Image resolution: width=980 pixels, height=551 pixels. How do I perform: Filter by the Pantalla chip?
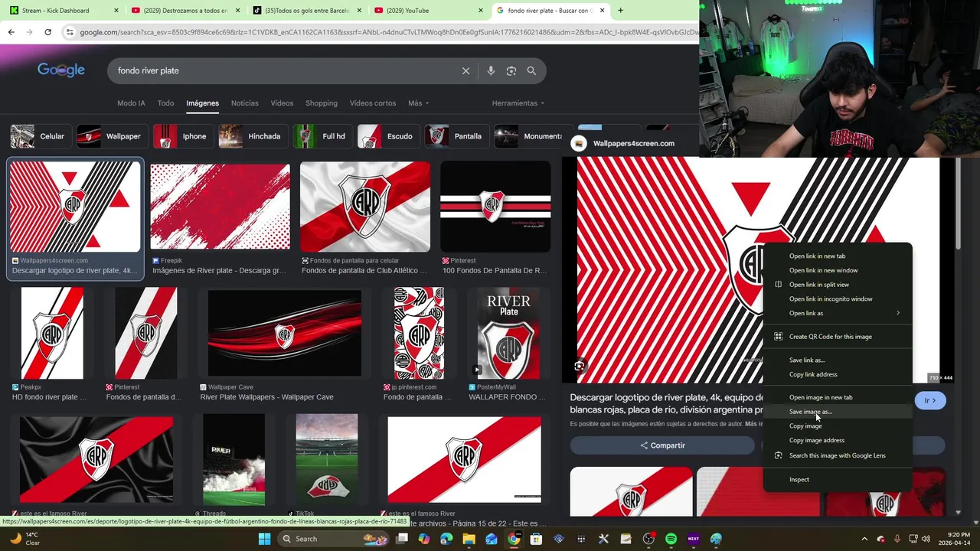coord(456,136)
